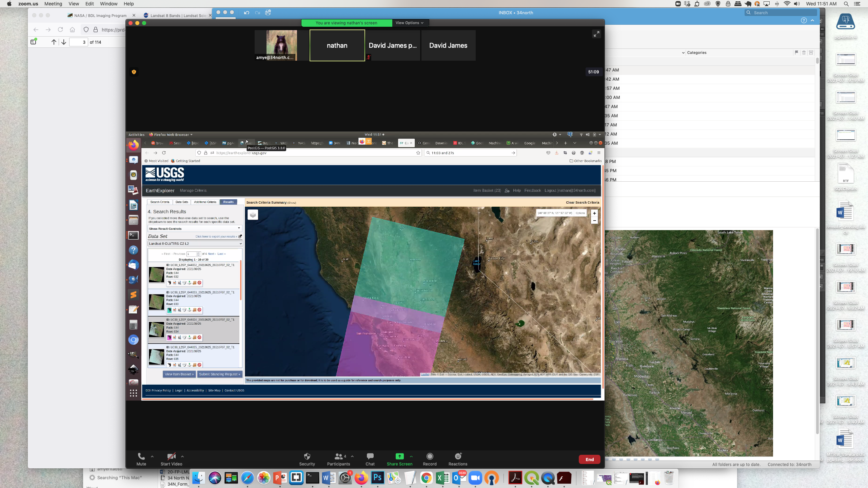The image size is (868, 488).
Task: Expand video options arrow next to Start Video
Action: pos(182,456)
